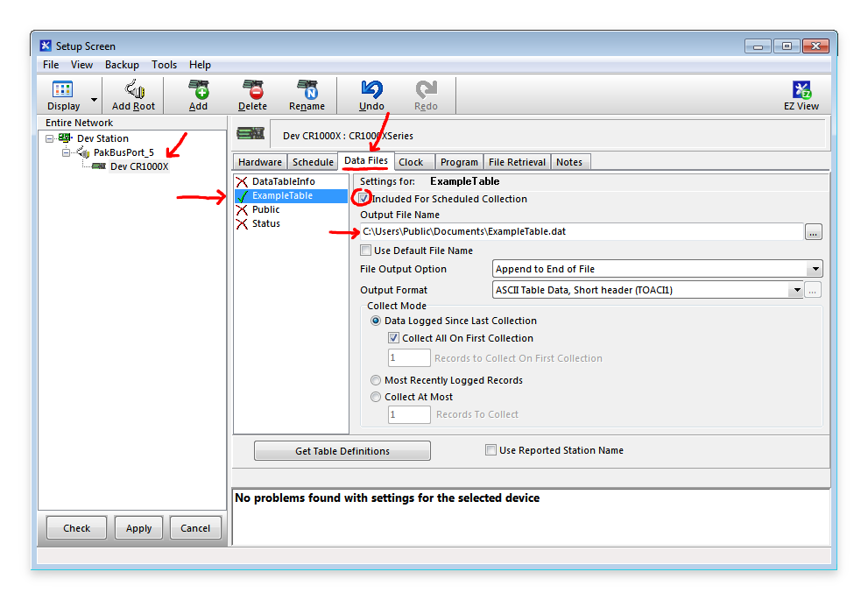Collapse the Dev Station tree node

pyautogui.click(x=50, y=138)
